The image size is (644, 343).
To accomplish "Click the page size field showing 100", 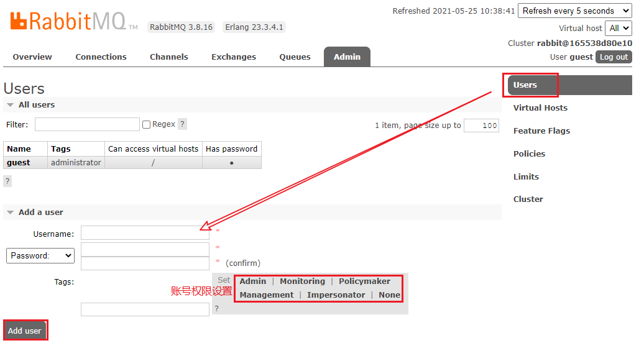I will point(481,126).
